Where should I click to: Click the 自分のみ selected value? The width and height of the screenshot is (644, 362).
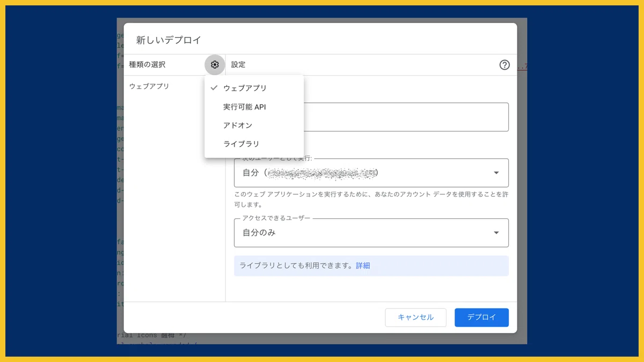click(x=259, y=233)
